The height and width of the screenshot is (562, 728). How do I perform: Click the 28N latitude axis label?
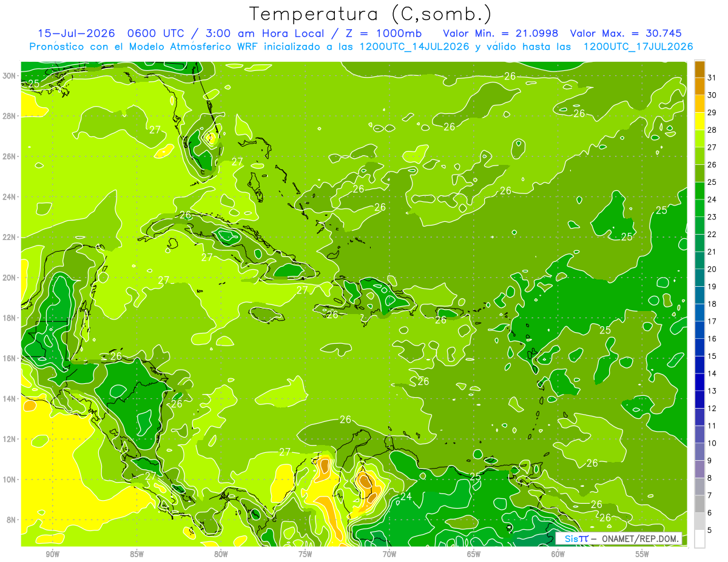pyautogui.click(x=10, y=116)
